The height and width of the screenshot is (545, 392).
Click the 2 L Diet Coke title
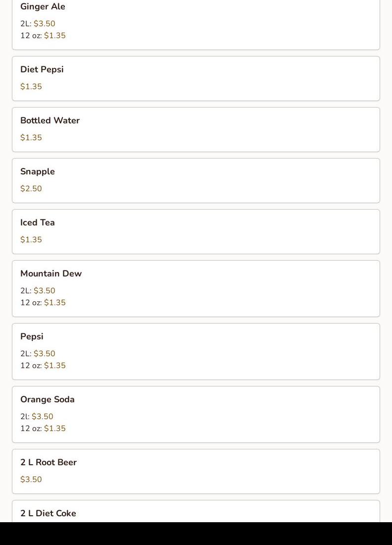coord(48,513)
